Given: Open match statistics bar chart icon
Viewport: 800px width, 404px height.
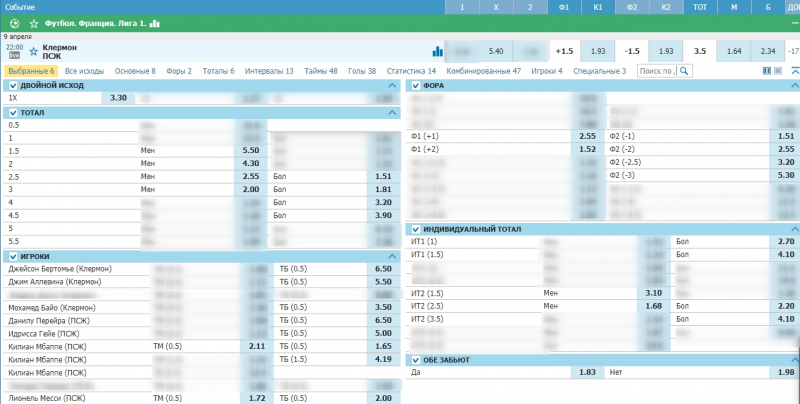Looking at the screenshot, I should 437,50.
